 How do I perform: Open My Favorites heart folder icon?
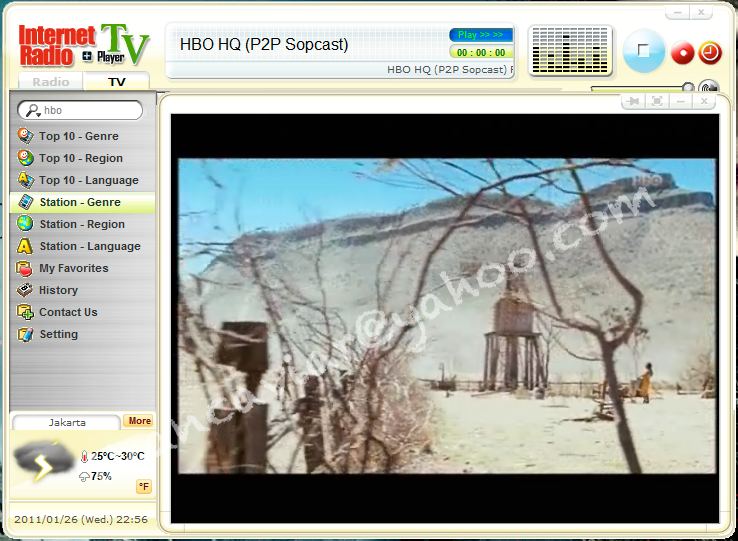click(x=25, y=268)
